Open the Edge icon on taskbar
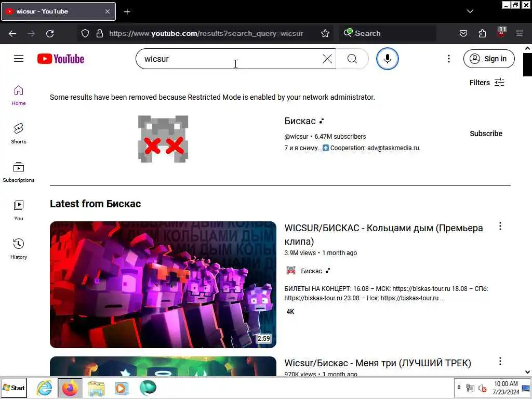 (x=148, y=388)
